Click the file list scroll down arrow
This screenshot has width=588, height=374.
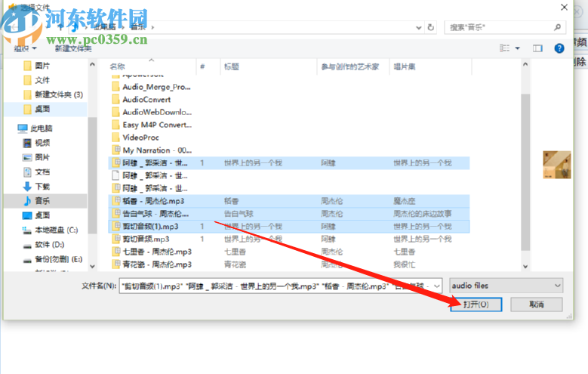pyautogui.click(x=525, y=267)
